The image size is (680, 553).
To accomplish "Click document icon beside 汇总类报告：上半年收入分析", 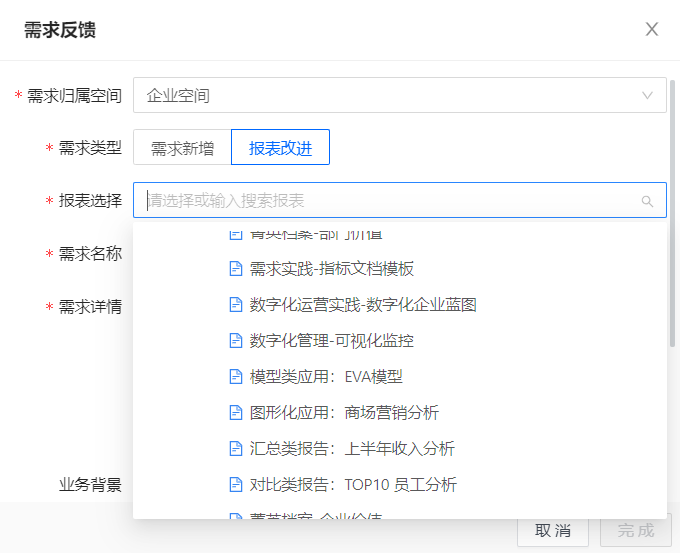I will [236, 449].
